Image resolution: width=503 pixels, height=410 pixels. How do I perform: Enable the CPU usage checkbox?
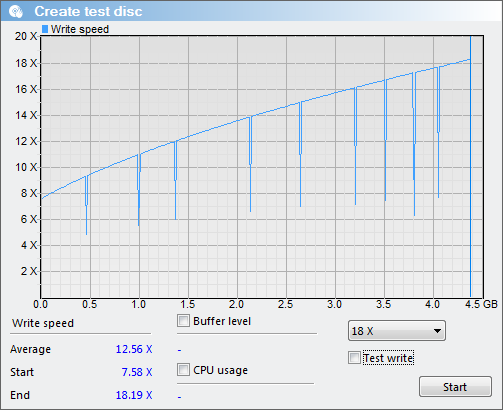183,370
